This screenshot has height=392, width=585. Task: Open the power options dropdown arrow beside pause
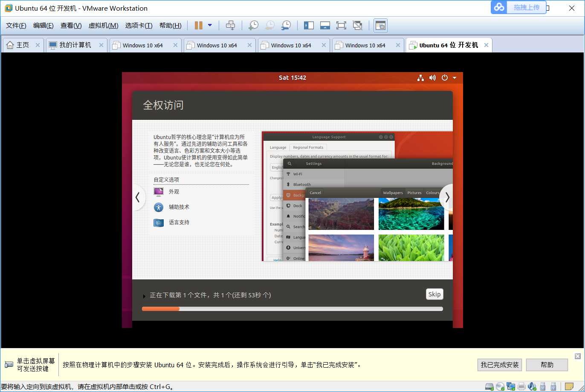coord(210,26)
